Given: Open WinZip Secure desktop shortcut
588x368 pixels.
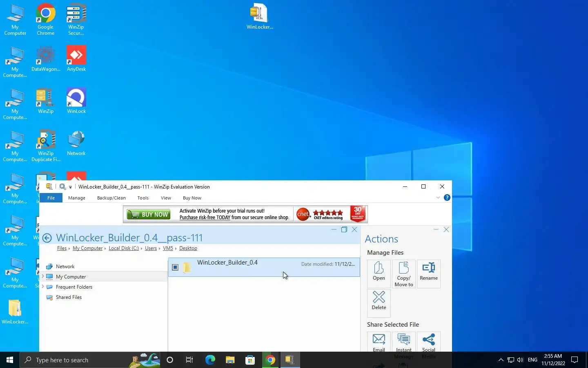Looking at the screenshot, I should pyautogui.click(x=76, y=20).
